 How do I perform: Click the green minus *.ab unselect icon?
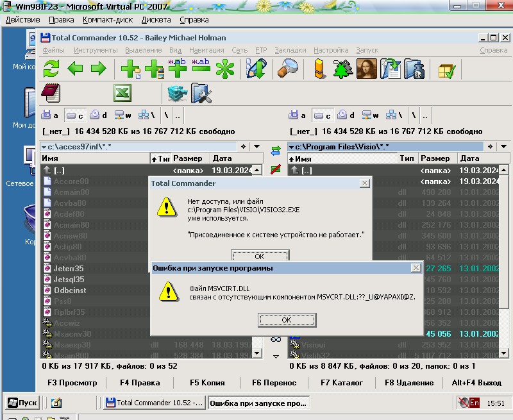pyautogui.click(x=201, y=66)
